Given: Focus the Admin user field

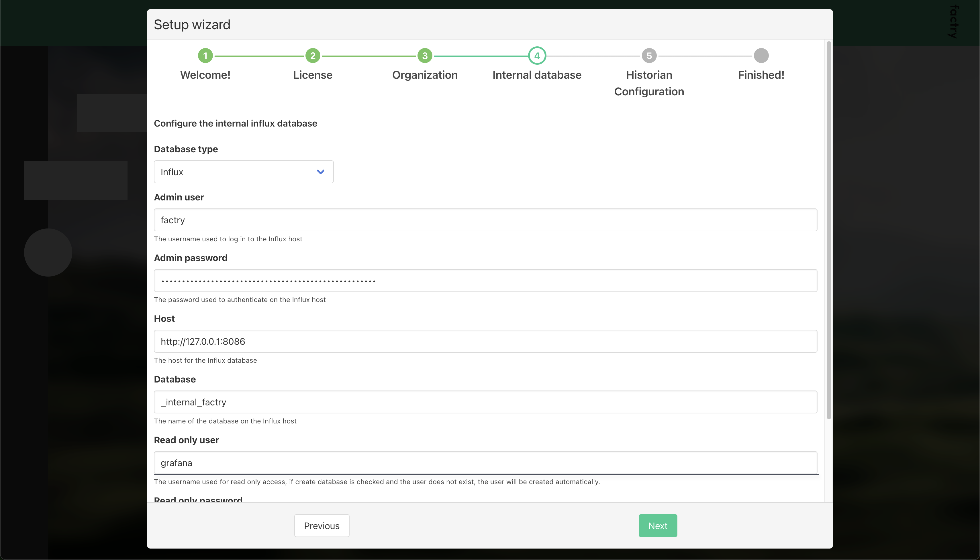Looking at the screenshot, I should (x=485, y=220).
